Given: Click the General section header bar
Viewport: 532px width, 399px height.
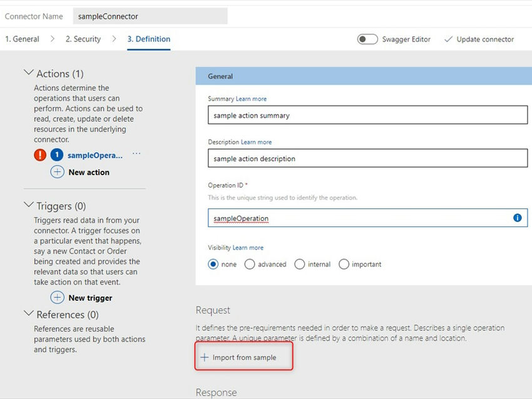Looking at the screenshot, I should (x=364, y=76).
